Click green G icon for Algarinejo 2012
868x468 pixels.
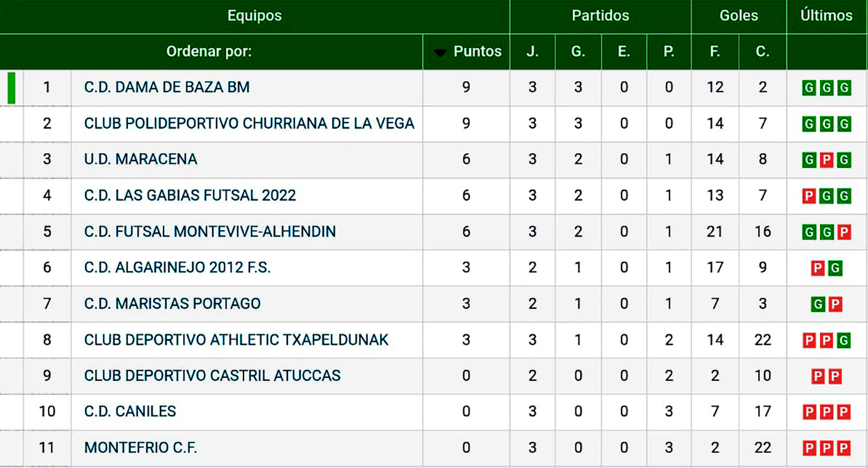pyautogui.click(x=835, y=269)
